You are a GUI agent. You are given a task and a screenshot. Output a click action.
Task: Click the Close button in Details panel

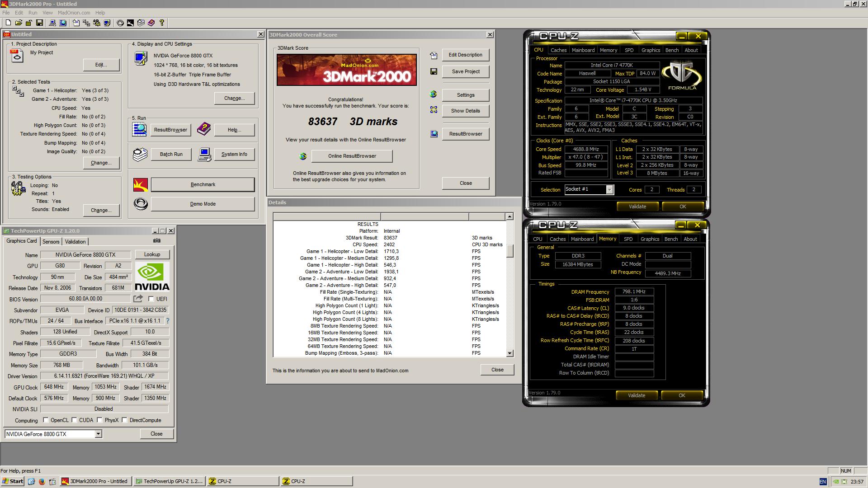497,370
